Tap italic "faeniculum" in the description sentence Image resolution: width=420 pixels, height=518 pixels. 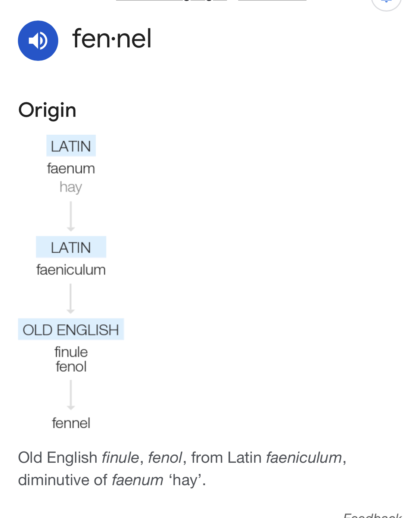pyautogui.click(x=304, y=458)
